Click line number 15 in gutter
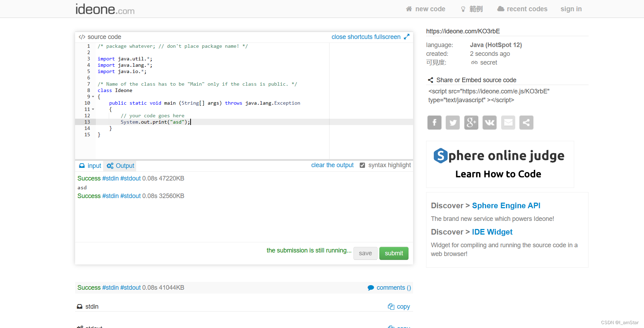The width and height of the screenshot is (644, 328). coord(87,135)
